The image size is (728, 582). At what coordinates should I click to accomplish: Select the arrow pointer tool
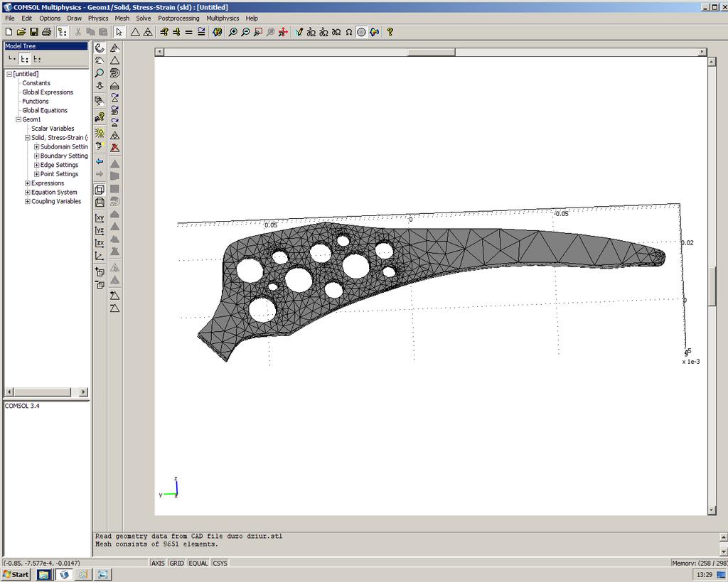click(119, 32)
